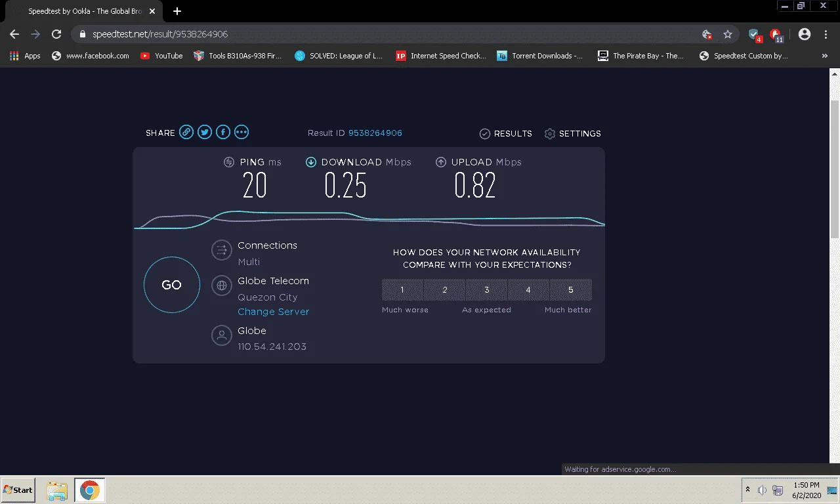Click the Globe ISP user icon
This screenshot has height=504, width=840.
[222, 335]
